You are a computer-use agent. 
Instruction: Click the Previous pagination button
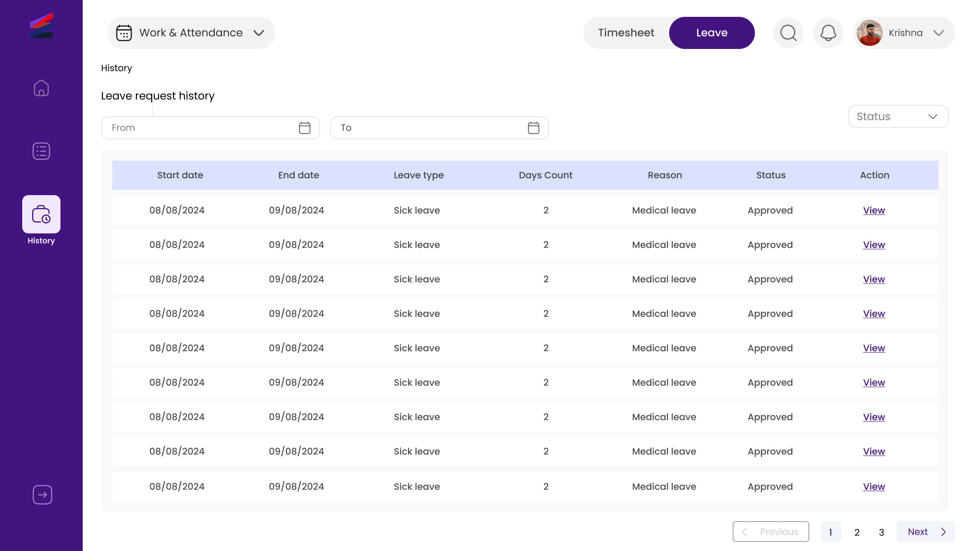tap(771, 532)
